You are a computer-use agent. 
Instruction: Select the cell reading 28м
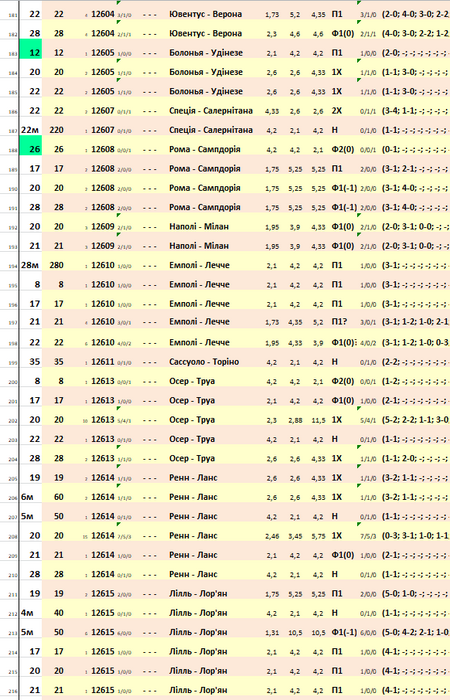[x=30, y=265]
